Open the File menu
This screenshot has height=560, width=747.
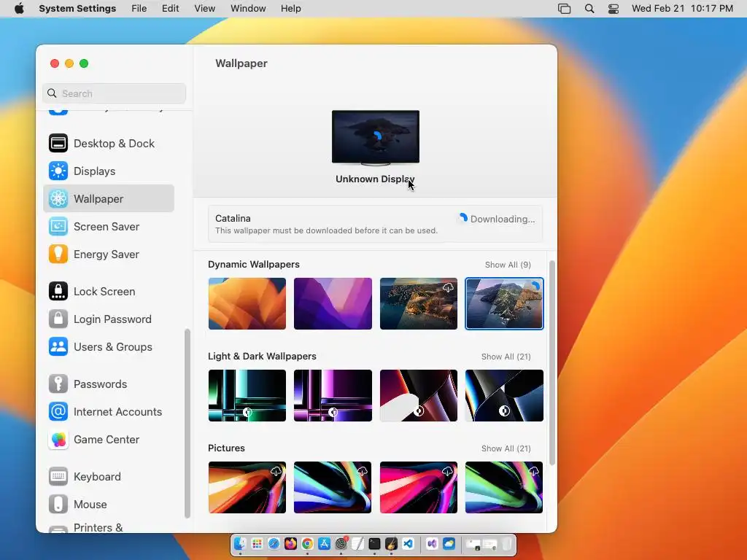pyautogui.click(x=139, y=9)
